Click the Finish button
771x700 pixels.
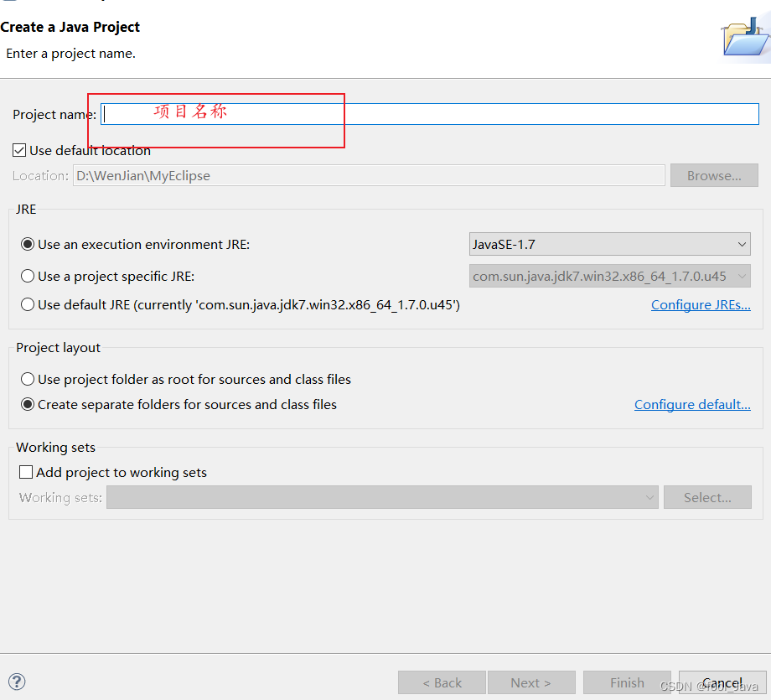[627, 682]
